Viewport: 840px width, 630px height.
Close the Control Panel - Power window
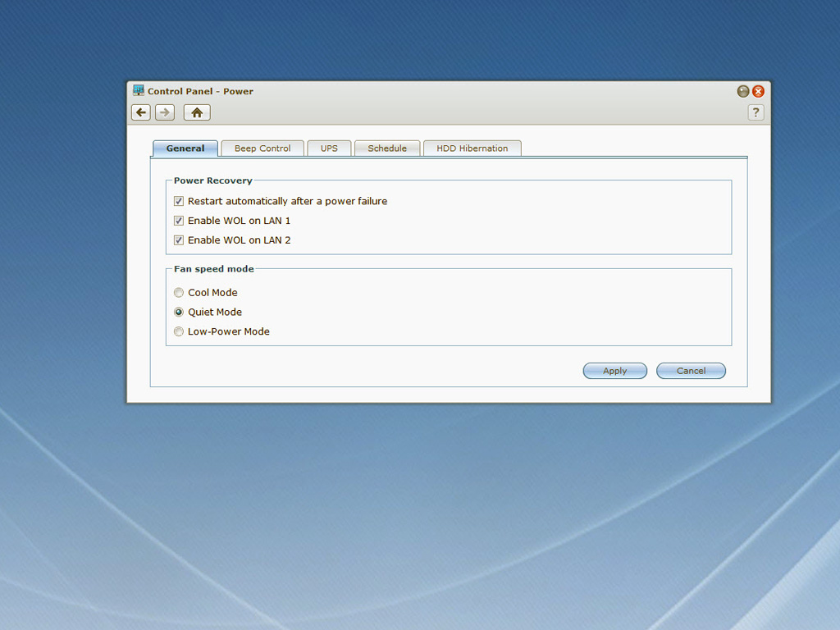758,91
